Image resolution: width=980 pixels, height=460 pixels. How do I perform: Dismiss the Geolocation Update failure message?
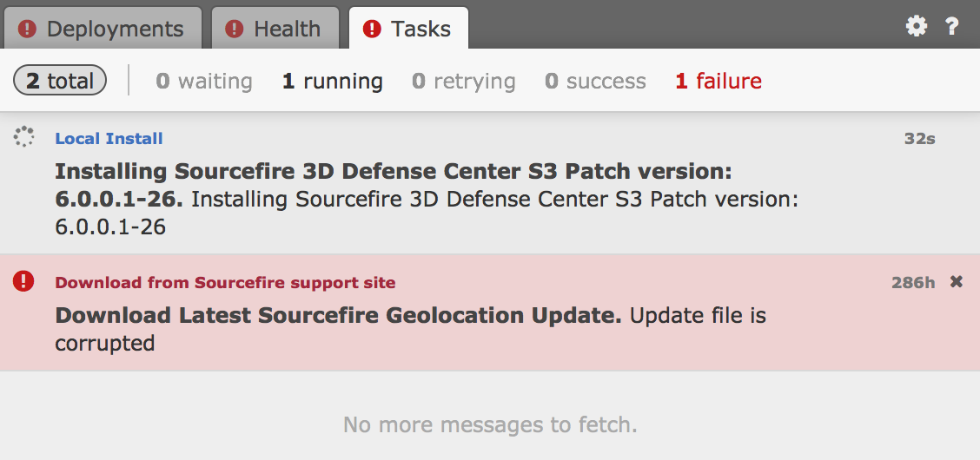coord(957,282)
